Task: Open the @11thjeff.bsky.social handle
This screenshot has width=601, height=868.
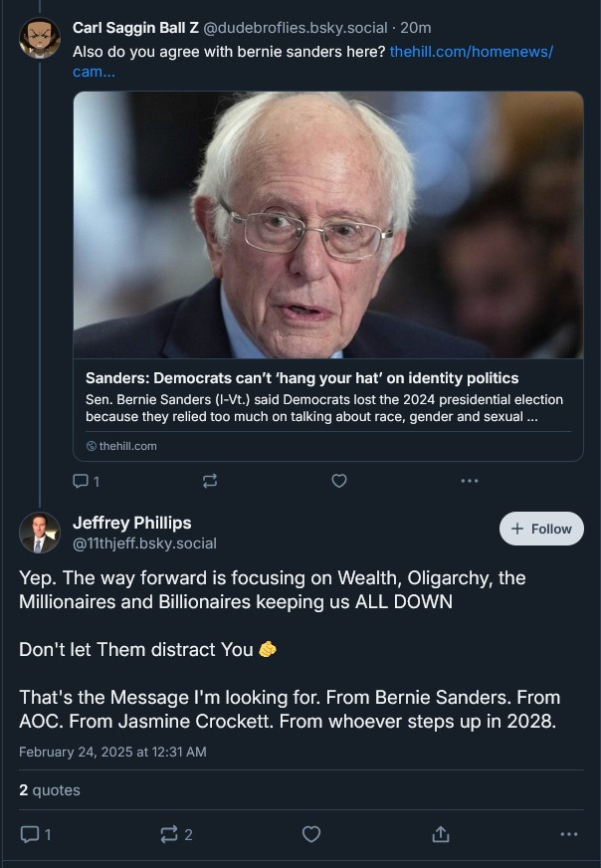Action: tap(144, 543)
